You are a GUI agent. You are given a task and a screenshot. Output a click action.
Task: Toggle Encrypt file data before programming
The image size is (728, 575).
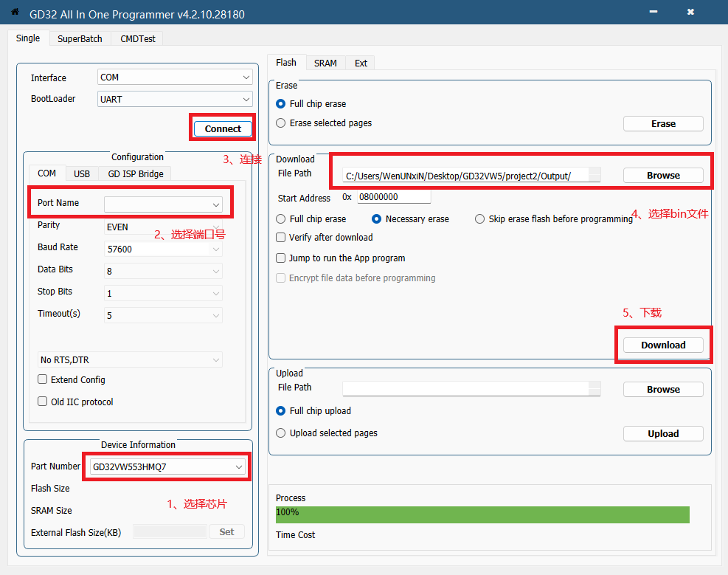[x=356, y=278]
